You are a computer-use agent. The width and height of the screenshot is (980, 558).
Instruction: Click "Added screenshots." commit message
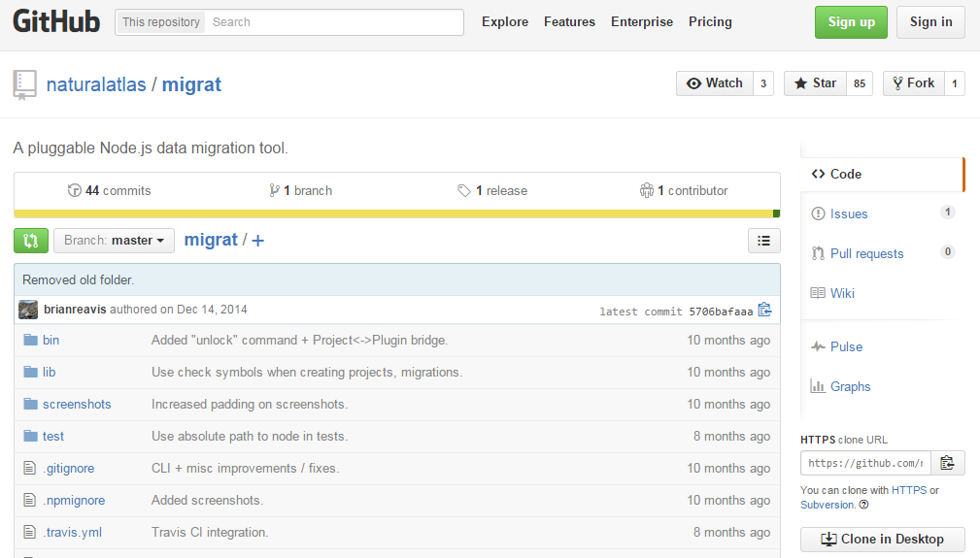(x=207, y=500)
